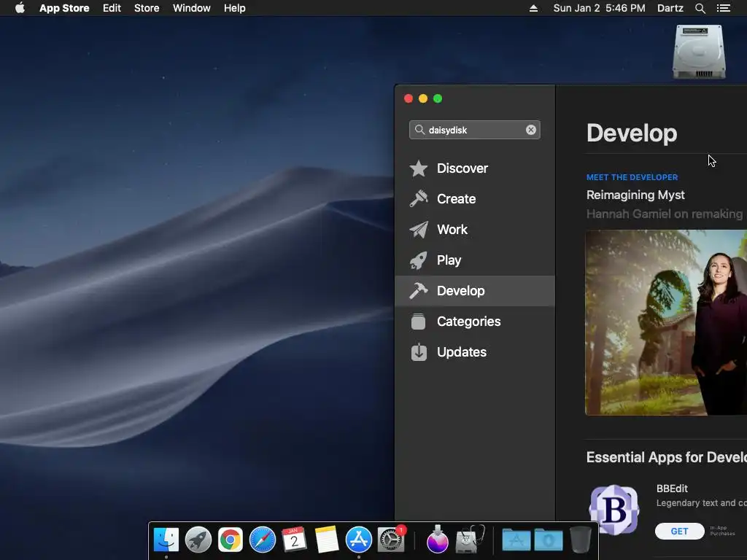Image resolution: width=747 pixels, height=560 pixels.
Task: Open the Myst developer feature image
Action: point(666,323)
